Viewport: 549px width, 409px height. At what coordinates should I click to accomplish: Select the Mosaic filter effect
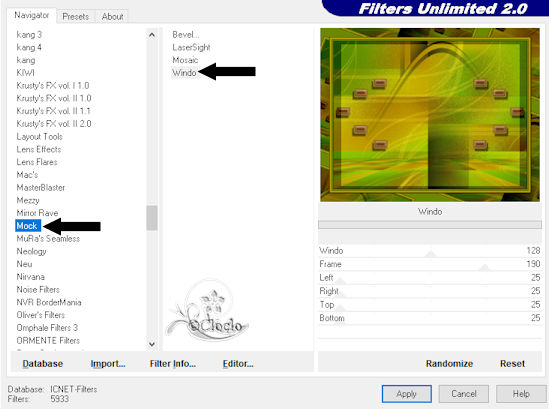coord(185,60)
